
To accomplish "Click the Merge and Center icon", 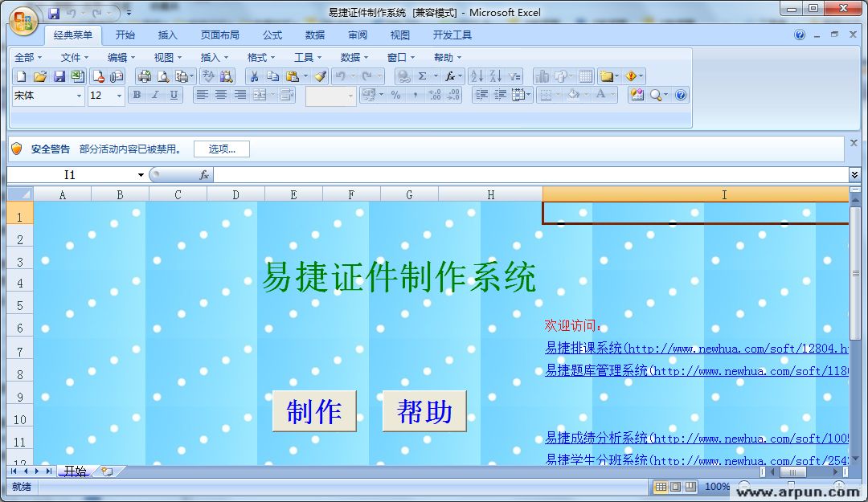I will pos(260,95).
